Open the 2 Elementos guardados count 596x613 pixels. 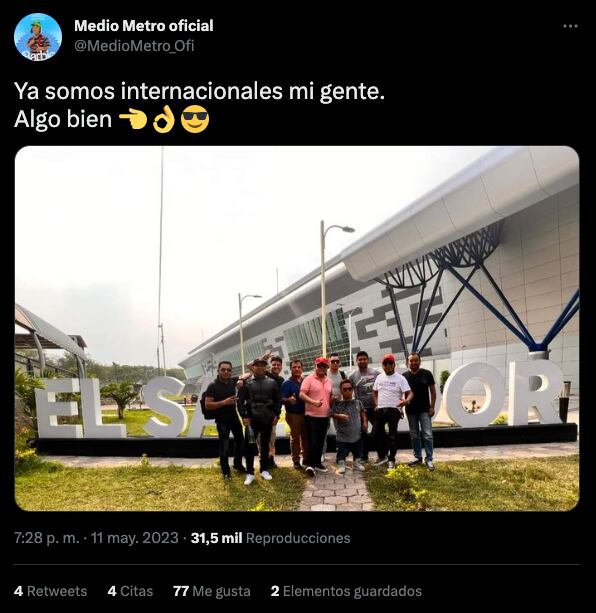pyautogui.click(x=346, y=591)
